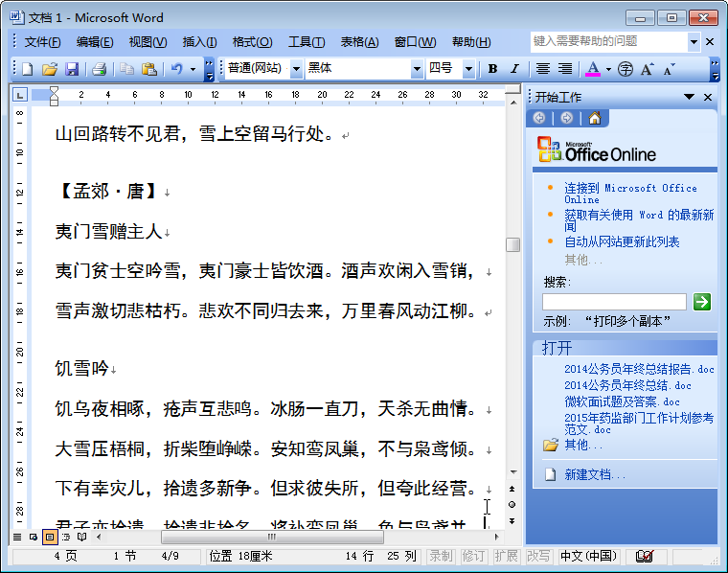Toggle 修订 track changes in status bar
The width and height of the screenshot is (728, 573).
click(x=473, y=556)
